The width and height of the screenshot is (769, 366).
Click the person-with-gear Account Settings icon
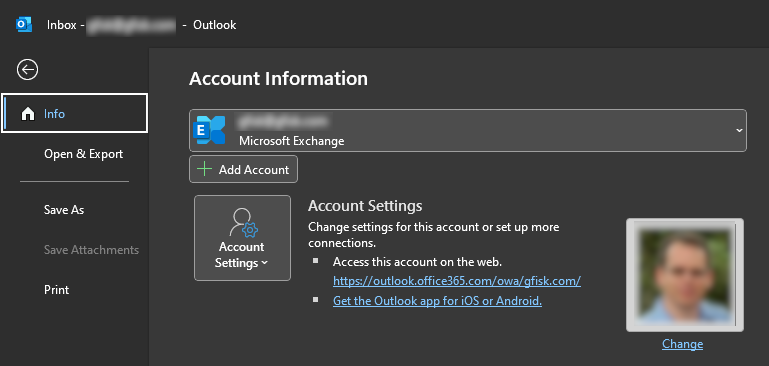click(243, 223)
